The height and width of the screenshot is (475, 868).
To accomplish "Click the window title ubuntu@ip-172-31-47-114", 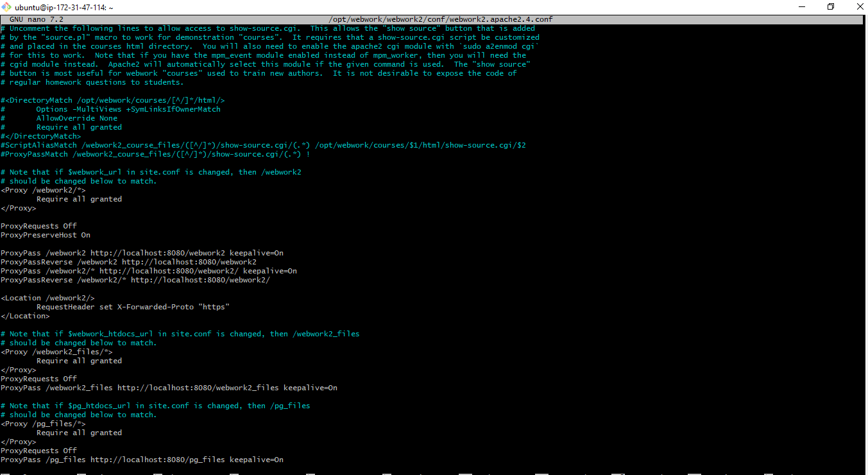I will click(64, 7).
